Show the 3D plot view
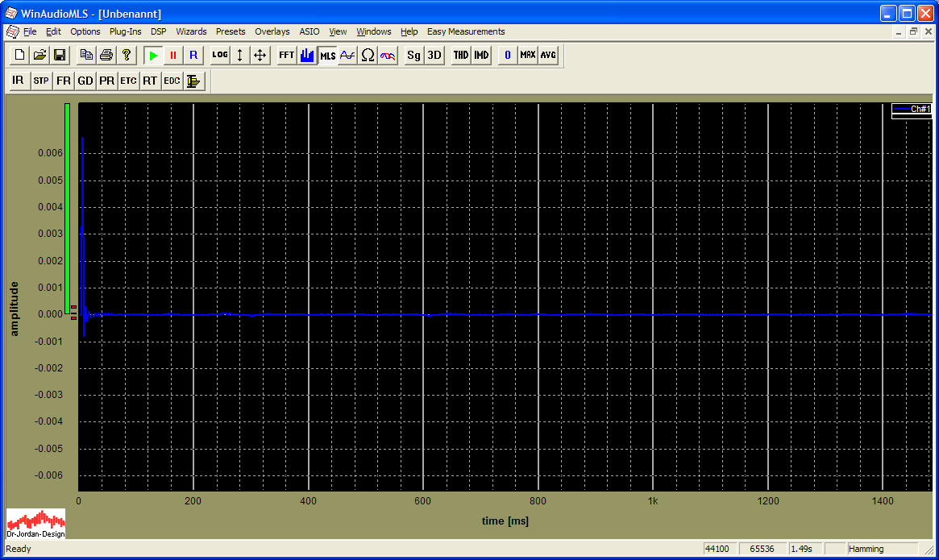 coord(434,56)
